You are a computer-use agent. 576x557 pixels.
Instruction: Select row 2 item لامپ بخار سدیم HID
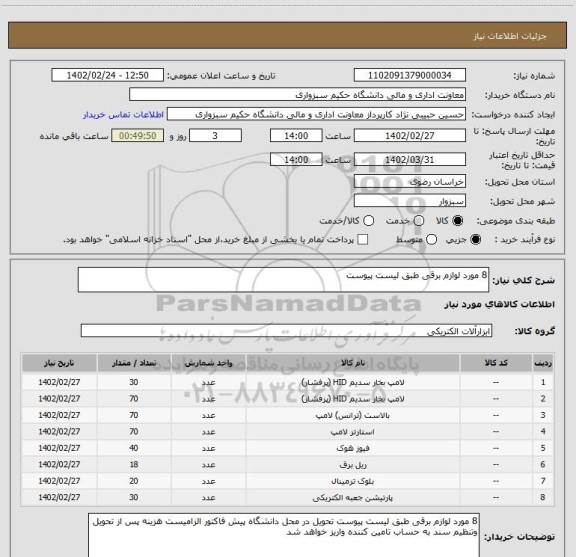click(353, 399)
